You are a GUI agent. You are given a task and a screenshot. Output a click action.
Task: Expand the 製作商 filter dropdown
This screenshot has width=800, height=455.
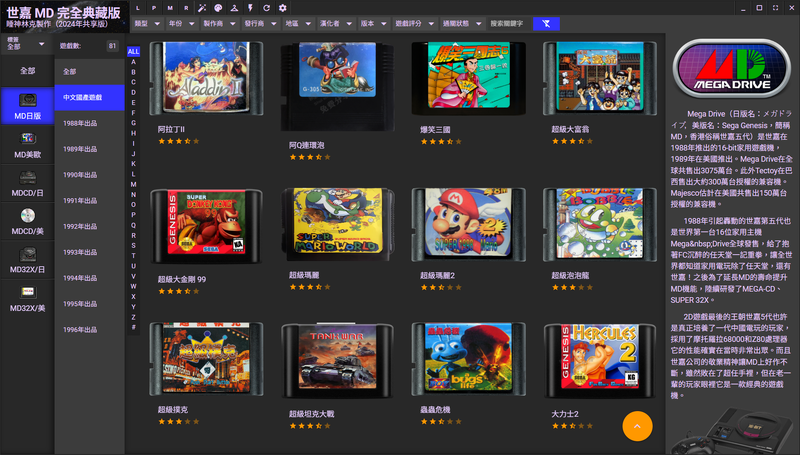219,23
